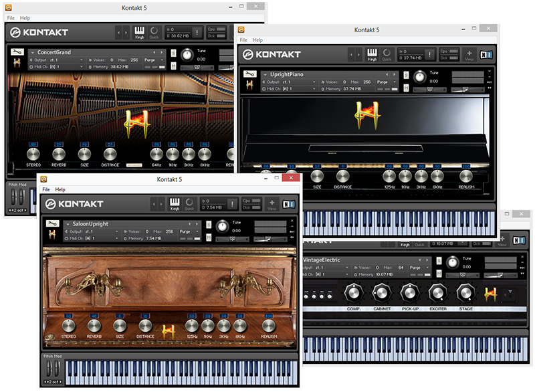Open Purge menu for SaloonUpright
Screen dimensions: 535x392
[x=189, y=231]
